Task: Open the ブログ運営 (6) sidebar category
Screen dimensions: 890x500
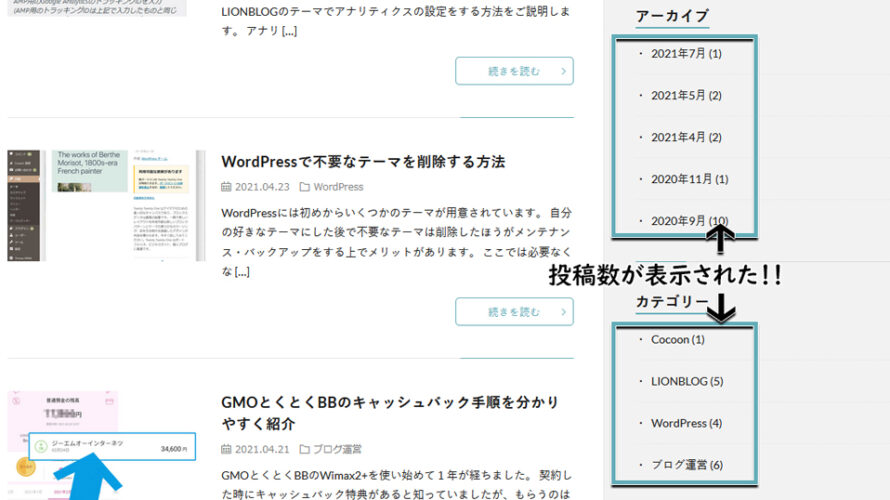Action: pos(687,465)
